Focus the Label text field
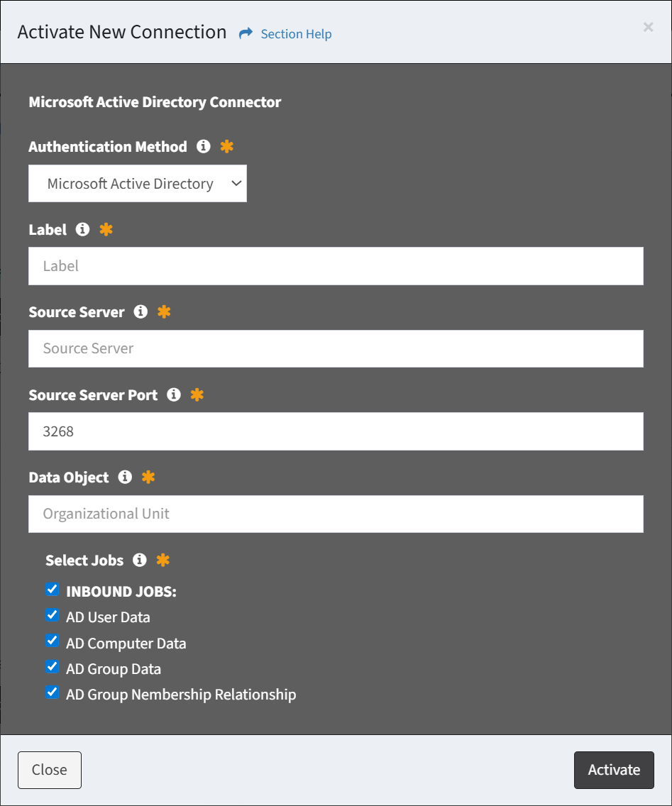The width and height of the screenshot is (672, 806). 336,266
